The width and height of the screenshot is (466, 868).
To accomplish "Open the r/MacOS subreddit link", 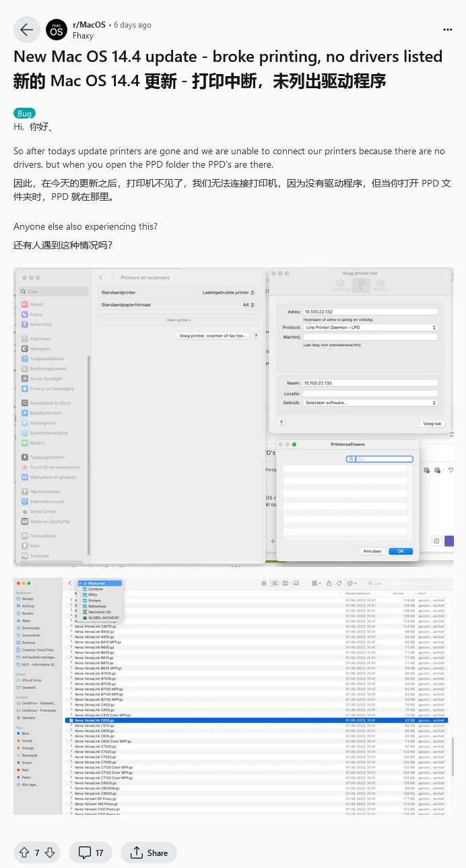I will [89, 25].
